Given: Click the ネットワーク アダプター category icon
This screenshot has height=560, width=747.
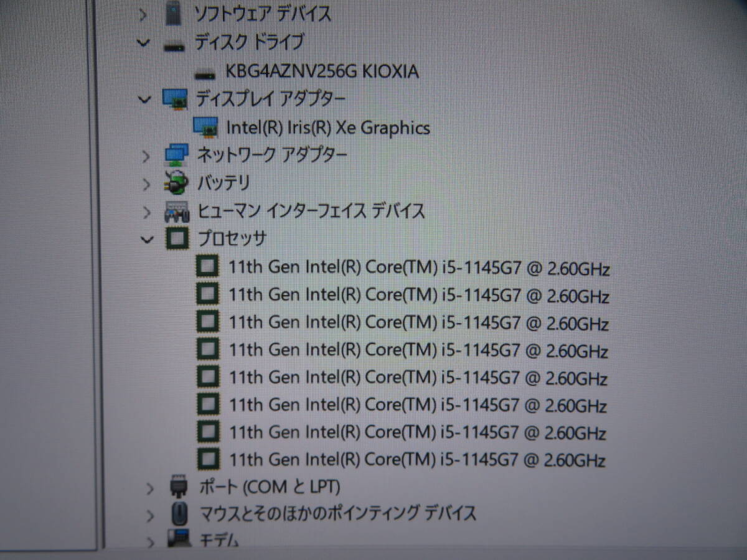Looking at the screenshot, I should click(176, 155).
